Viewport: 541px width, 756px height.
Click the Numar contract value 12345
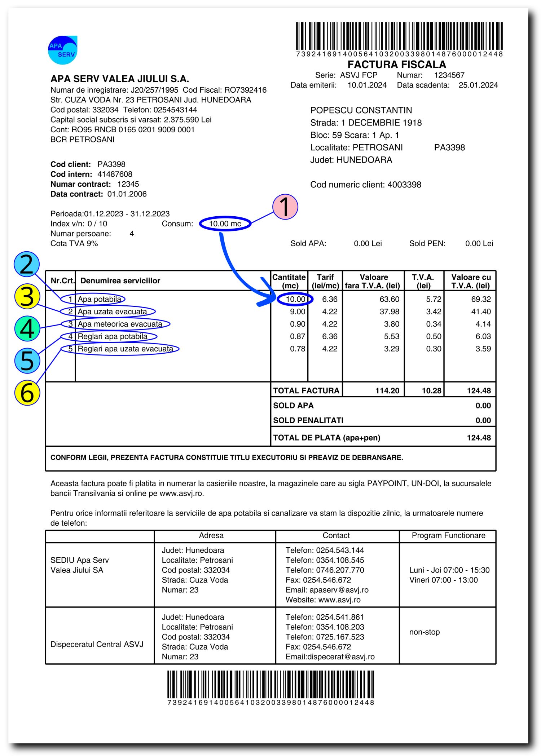coord(128,184)
